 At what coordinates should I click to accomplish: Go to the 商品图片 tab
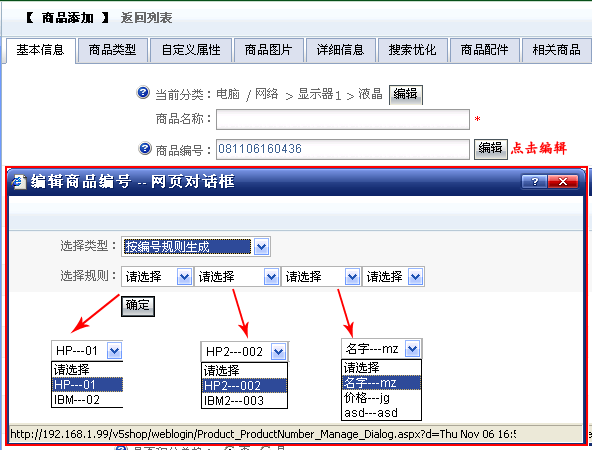(x=268, y=50)
